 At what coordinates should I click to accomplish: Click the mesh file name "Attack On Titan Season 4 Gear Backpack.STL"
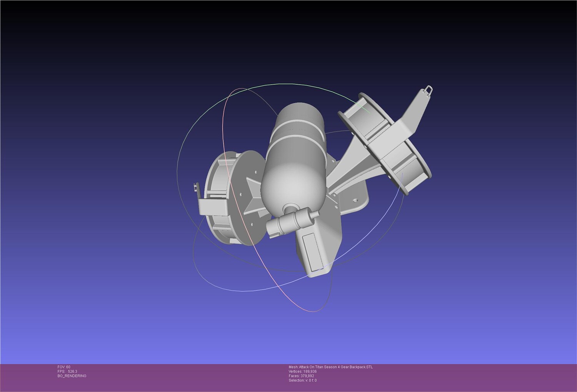click(x=336, y=367)
